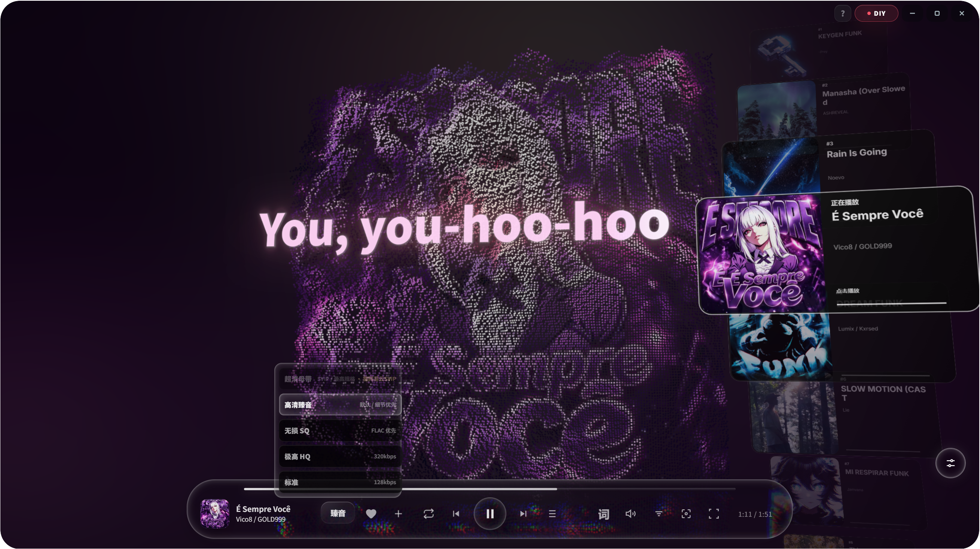Toggle the repeat loop mode icon
The image size is (980, 549).
pos(428,513)
